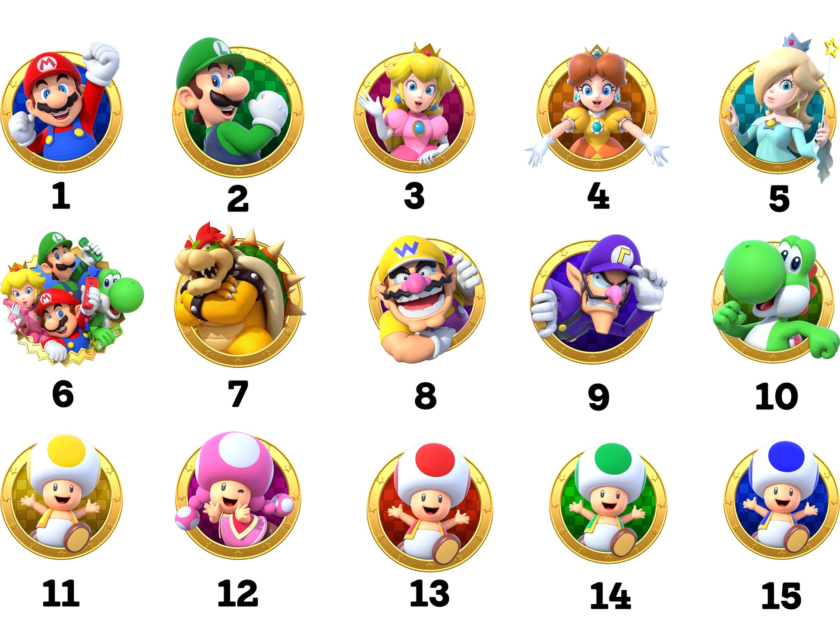Choose the yellow Toad icon
This screenshot has height=630, width=840.
pos(62,496)
